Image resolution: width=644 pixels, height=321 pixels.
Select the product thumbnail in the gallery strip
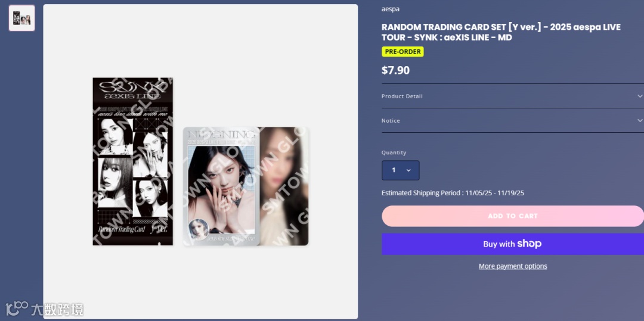point(22,18)
